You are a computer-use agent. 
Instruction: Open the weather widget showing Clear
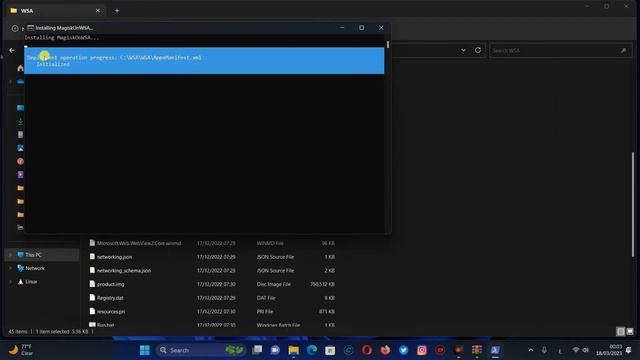20,350
